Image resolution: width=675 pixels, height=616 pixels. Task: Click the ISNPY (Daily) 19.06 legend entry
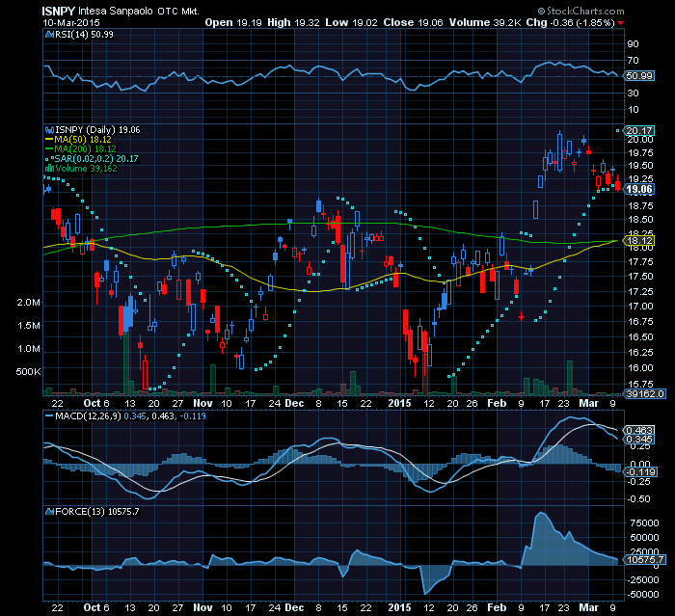[x=97, y=129]
